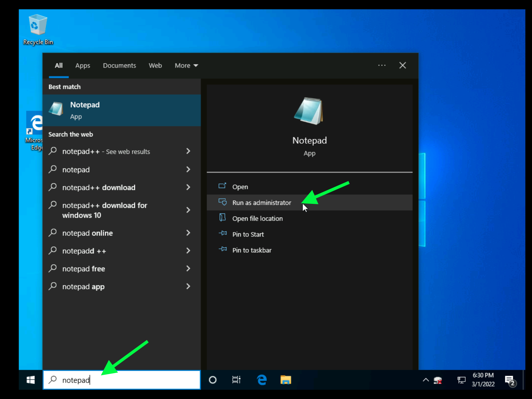Click notepad++ download for windows 10 suggestion
The height and width of the screenshot is (399, 532).
pyautogui.click(x=122, y=210)
